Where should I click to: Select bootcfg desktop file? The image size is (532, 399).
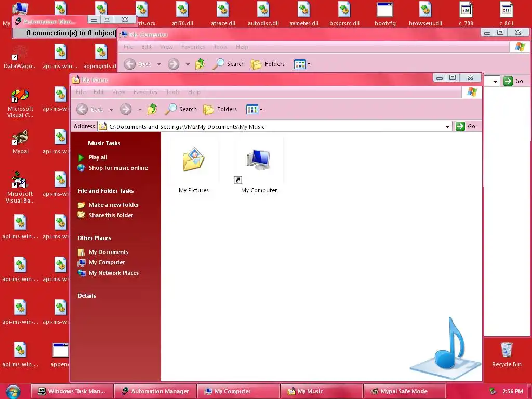385,14
